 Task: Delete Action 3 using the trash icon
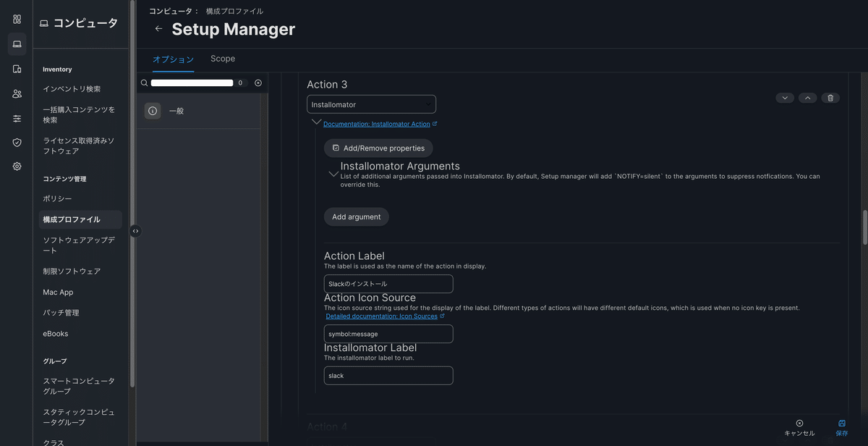coord(830,97)
